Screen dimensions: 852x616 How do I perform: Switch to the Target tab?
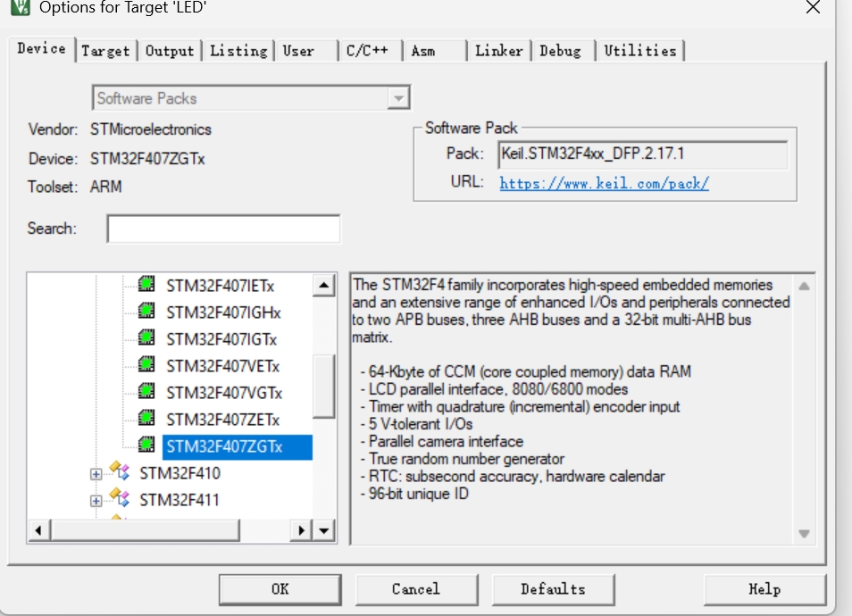click(x=105, y=51)
